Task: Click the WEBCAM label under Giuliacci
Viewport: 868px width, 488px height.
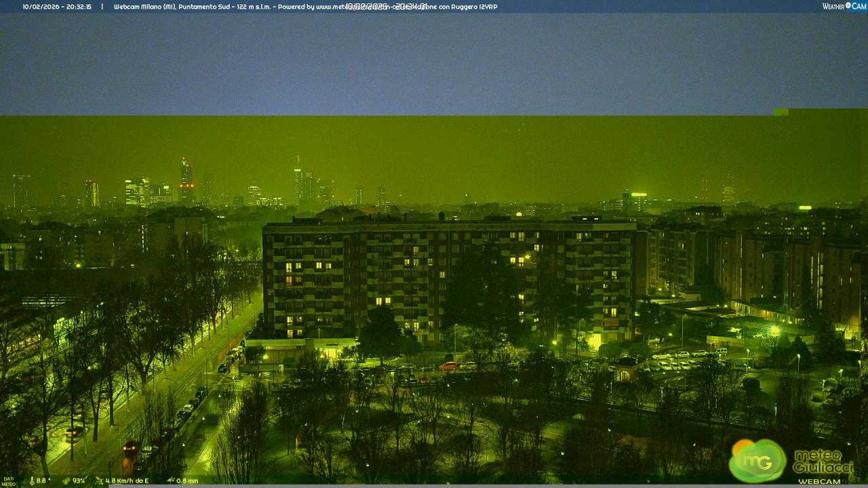Action: 818,481
